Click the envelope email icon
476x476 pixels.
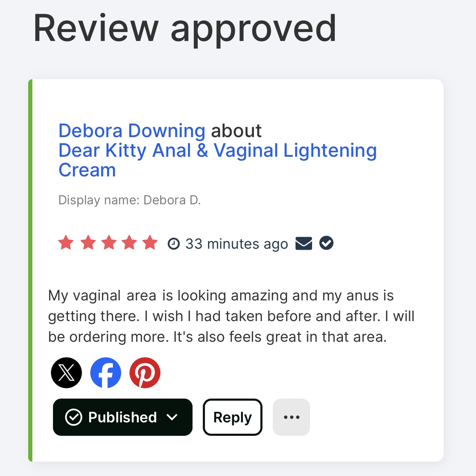(304, 243)
